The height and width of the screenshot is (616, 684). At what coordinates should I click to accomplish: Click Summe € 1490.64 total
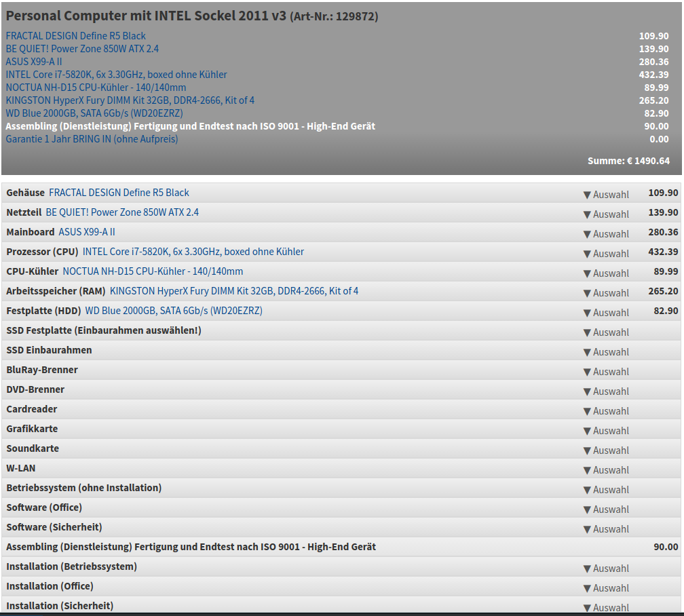[628, 161]
